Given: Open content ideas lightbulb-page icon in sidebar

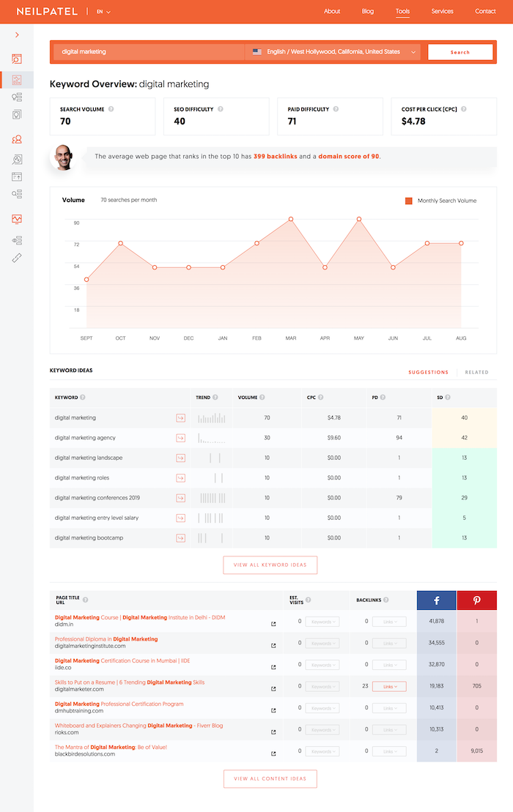Looking at the screenshot, I should coord(17,114).
